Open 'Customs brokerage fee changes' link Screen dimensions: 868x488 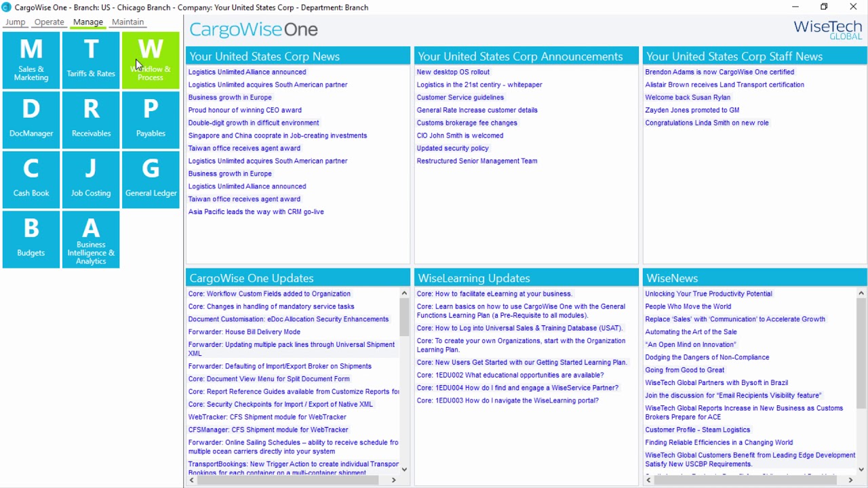[x=467, y=123]
